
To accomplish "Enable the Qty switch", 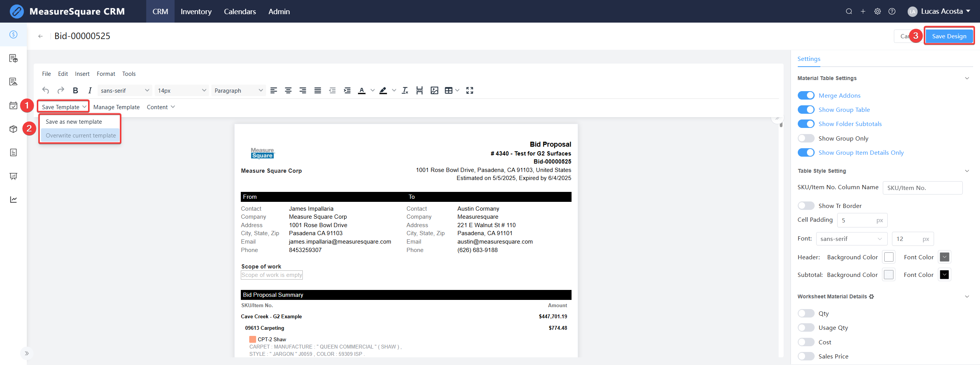I will click(806, 313).
